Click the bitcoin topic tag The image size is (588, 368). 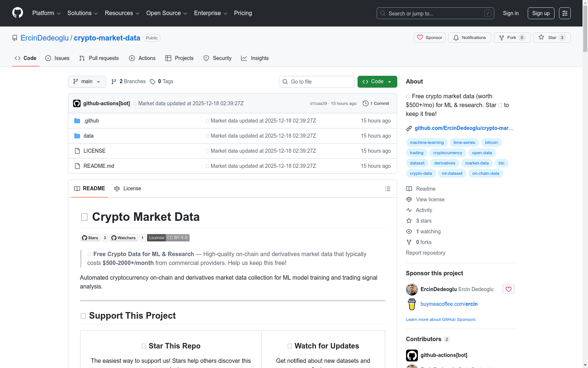[491, 142]
